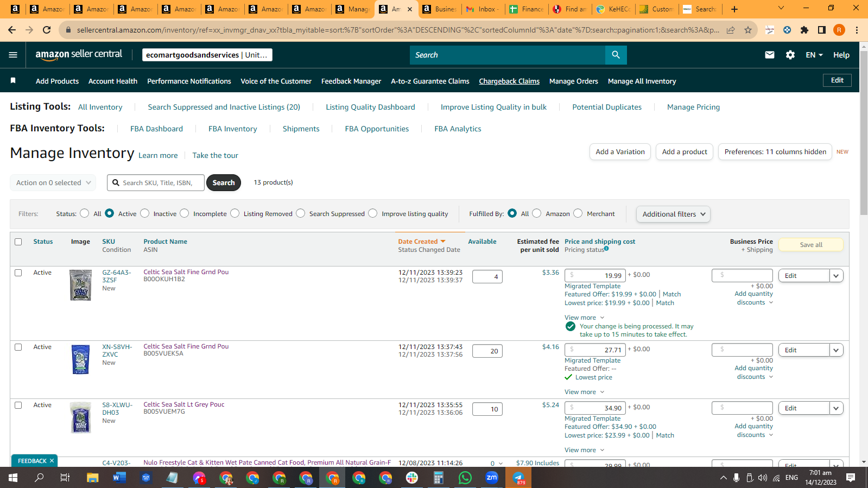Image resolution: width=868 pixels, height=488 pixels.
Task: Open Manage Orders in the navigation bar
Action: coord(573,81)
